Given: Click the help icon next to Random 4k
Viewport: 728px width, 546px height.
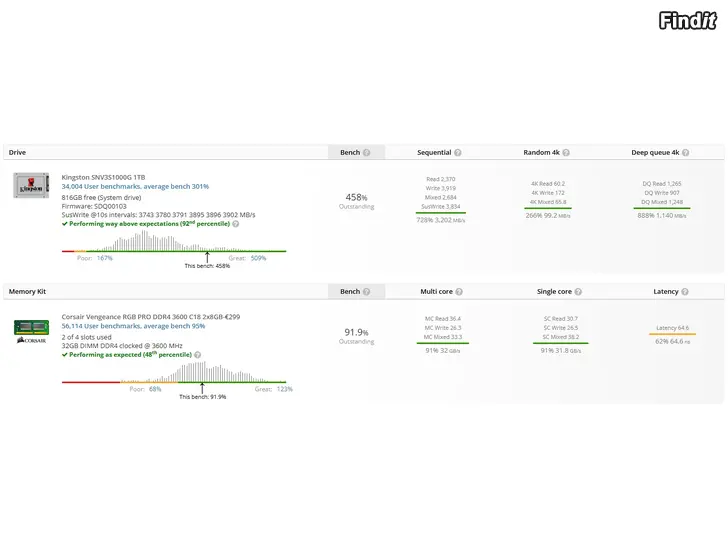Looking at the screenshot, I should pos(566,152).
